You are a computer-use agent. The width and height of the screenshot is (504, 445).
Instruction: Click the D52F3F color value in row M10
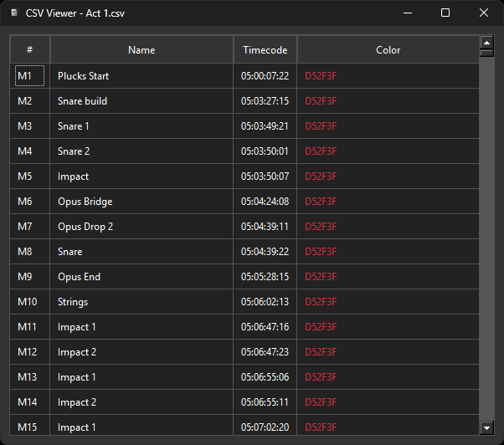pos(321,301)
